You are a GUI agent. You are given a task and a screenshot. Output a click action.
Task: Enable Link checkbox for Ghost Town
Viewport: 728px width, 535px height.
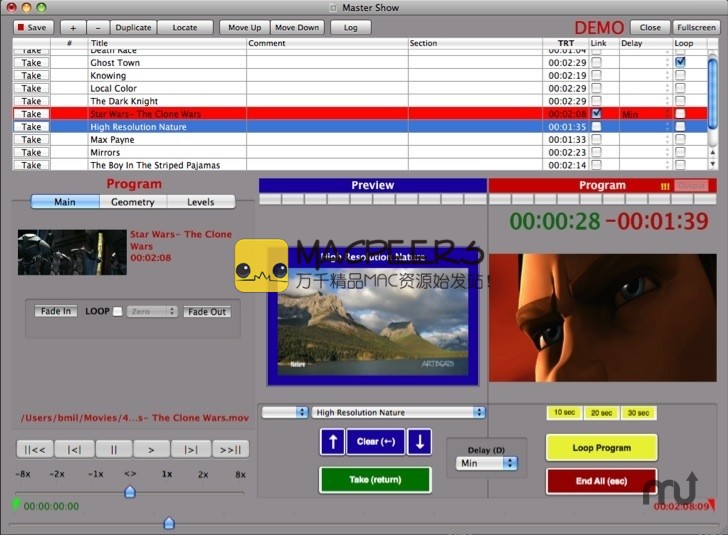(597, 62)
